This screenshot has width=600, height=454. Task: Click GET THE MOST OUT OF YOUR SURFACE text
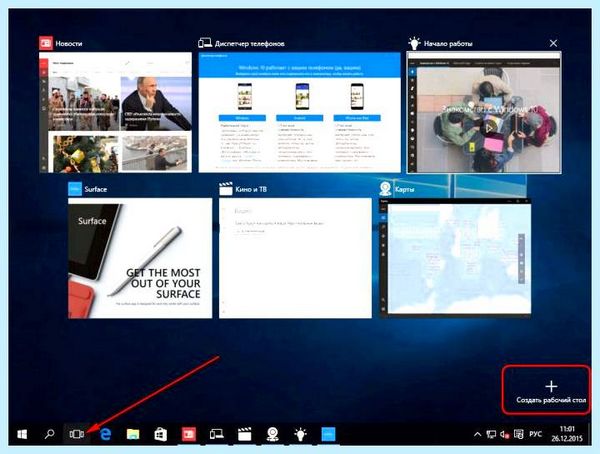[x=163, y=283]
